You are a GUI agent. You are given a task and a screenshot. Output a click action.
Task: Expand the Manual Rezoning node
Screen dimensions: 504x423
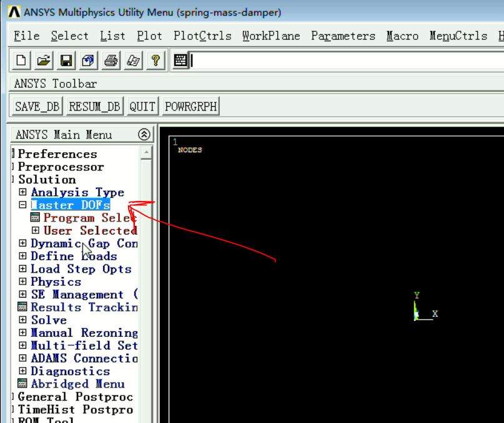click(x=22, y=333)
